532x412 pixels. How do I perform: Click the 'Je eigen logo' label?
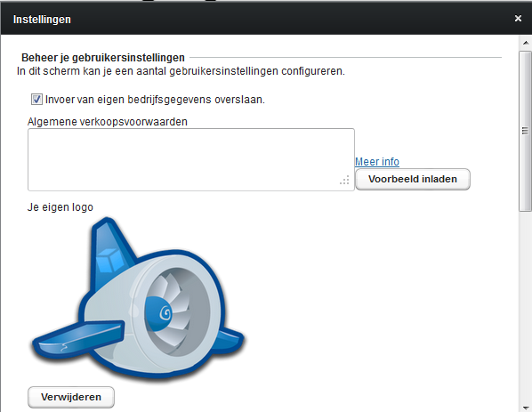[60, 207]
